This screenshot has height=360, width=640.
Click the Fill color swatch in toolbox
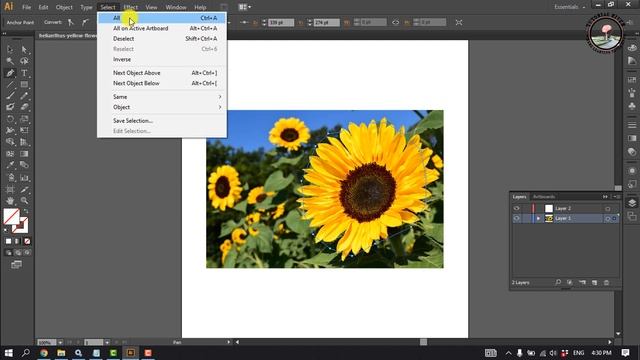pyautogui.click(x=11, y=216)
